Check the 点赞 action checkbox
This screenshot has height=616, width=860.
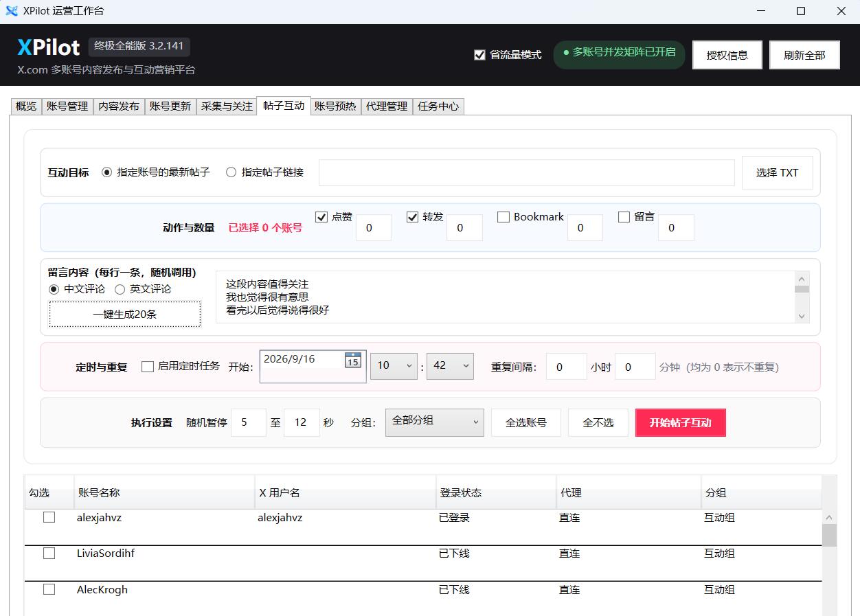[x=321, y=217]
